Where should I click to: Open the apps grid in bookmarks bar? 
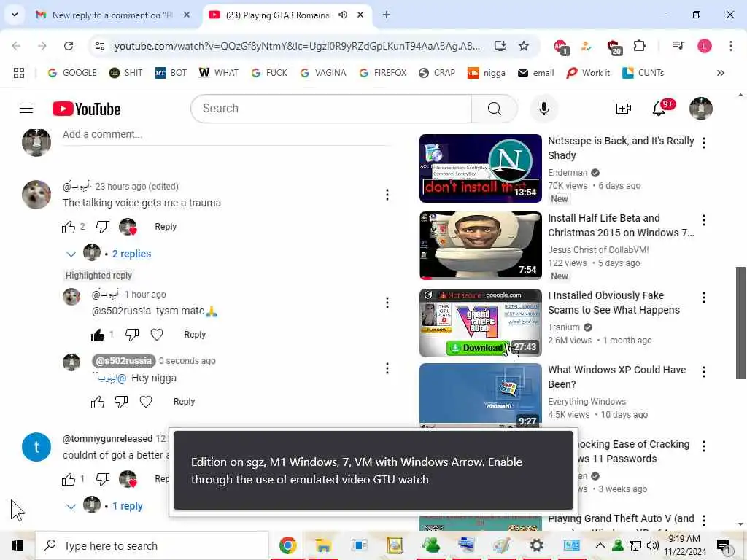(19, 73)
